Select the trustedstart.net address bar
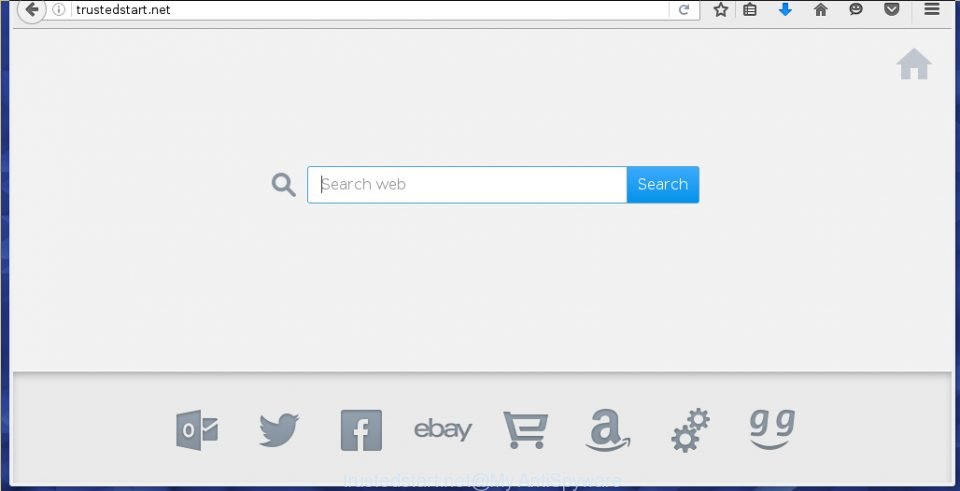 click(367, 10)
